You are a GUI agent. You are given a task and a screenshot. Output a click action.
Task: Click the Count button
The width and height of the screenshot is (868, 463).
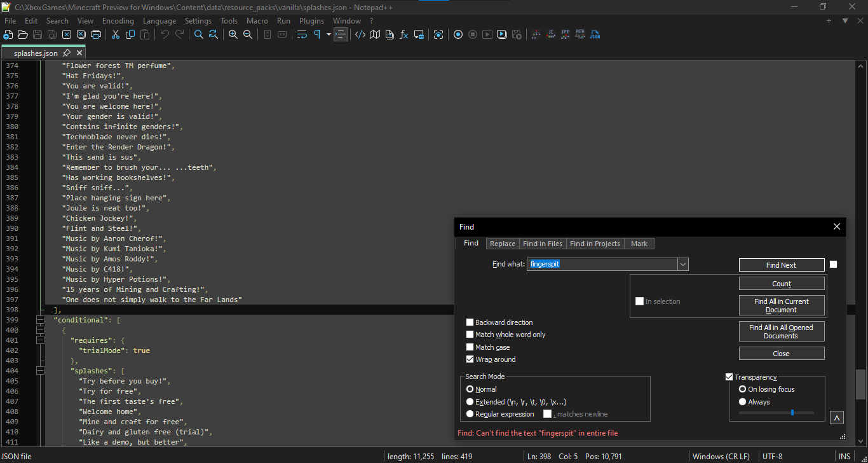pyautogui.click(x=782, y=284)
